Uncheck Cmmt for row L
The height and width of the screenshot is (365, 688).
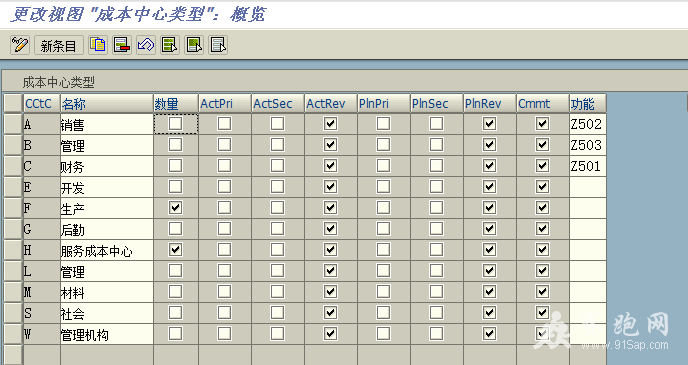(x=542, y=271)
